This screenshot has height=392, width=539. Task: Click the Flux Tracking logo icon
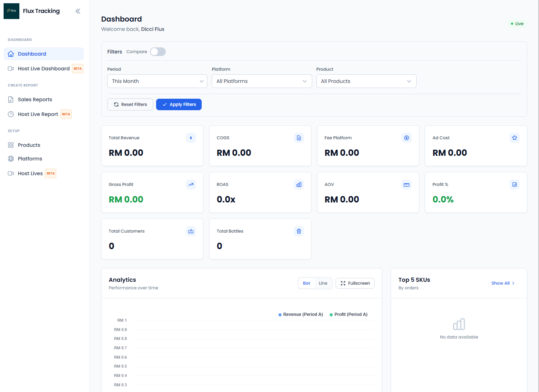pyautogui.click(x=11, y=11)
